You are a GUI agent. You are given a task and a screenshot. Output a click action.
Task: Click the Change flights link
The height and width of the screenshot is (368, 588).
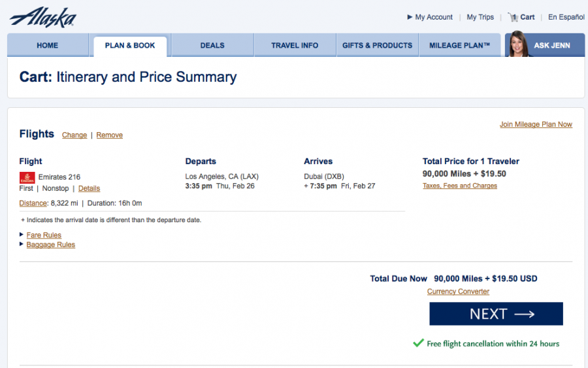pyautogui.click(x=74, y=135)
